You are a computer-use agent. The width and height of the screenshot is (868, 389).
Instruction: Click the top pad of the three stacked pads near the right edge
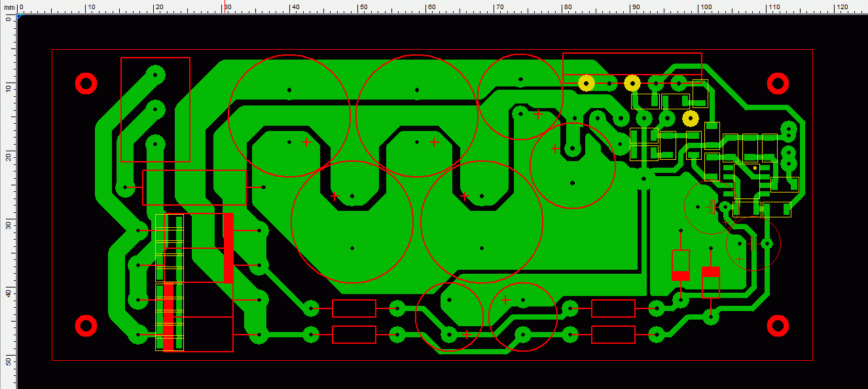789,129
